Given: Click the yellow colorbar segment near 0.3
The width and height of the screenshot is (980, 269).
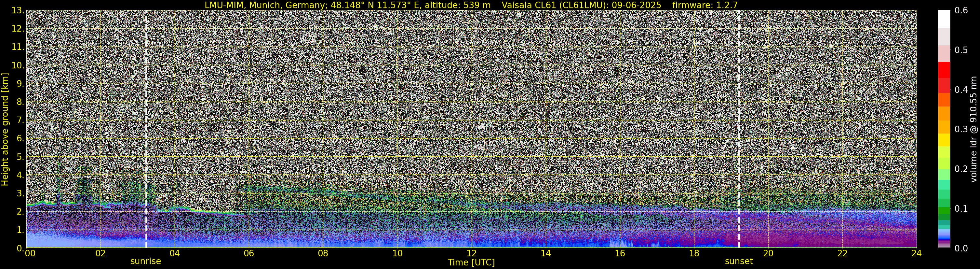Looking at the screenshot, I should click(x=944, y=139).
